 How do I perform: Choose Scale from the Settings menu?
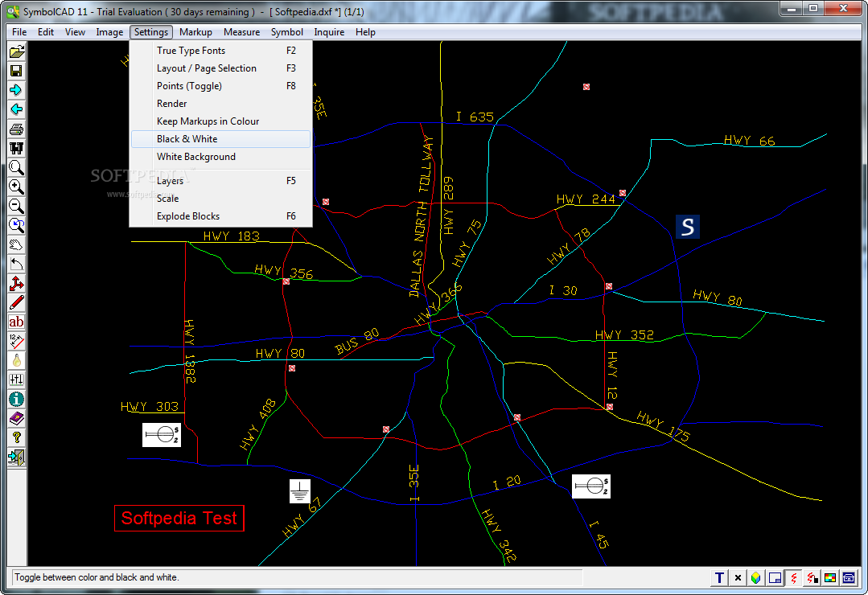coord(221,198)
